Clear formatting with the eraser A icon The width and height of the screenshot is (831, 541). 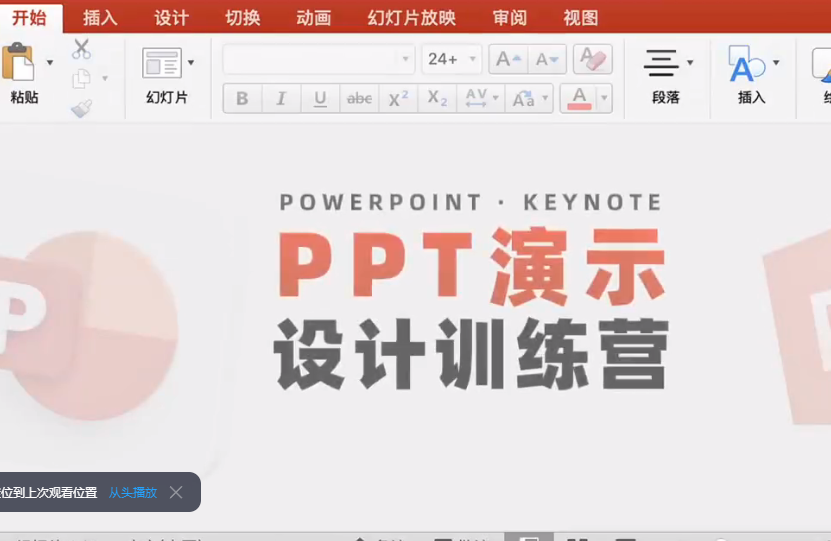coord(593,59)
